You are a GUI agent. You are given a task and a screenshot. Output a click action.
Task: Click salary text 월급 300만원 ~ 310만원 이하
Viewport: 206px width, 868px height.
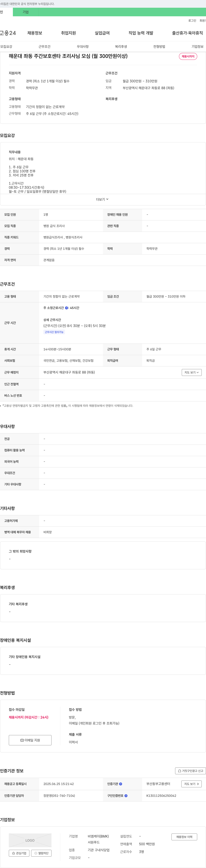[x=166, y=297]
